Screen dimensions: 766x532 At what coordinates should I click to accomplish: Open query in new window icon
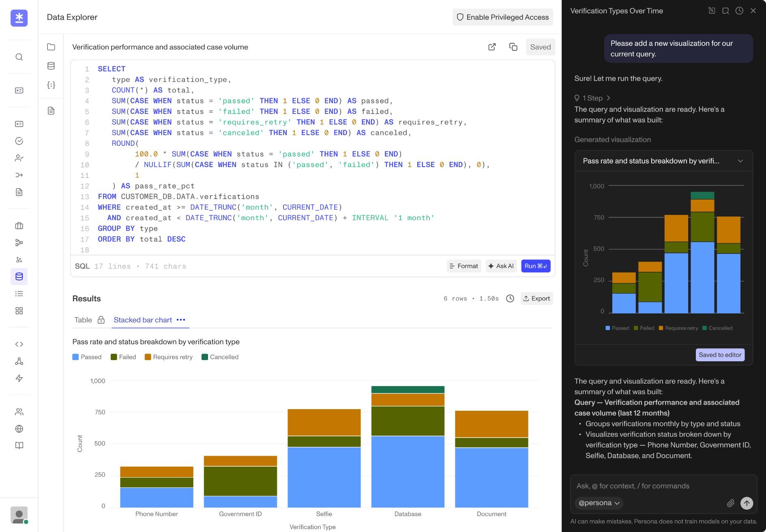(x=492, y=47)
